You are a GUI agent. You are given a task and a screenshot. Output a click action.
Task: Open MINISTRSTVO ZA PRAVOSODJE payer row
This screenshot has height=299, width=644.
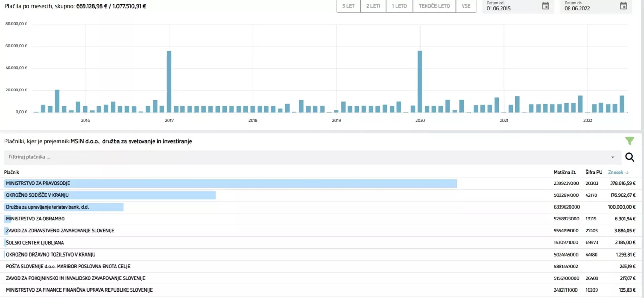click(x=38, y=183)
